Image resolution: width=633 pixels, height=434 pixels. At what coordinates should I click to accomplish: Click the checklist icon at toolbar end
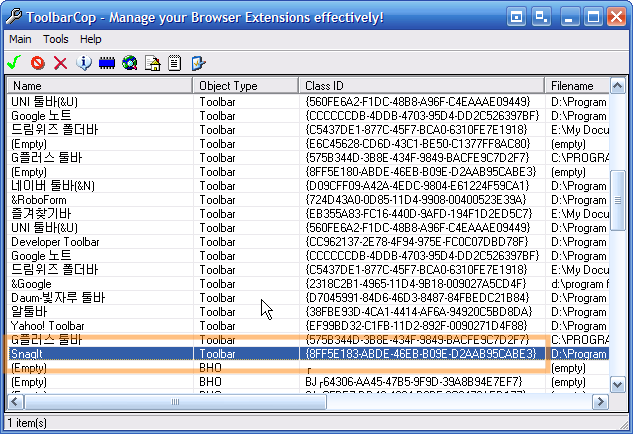198,63
